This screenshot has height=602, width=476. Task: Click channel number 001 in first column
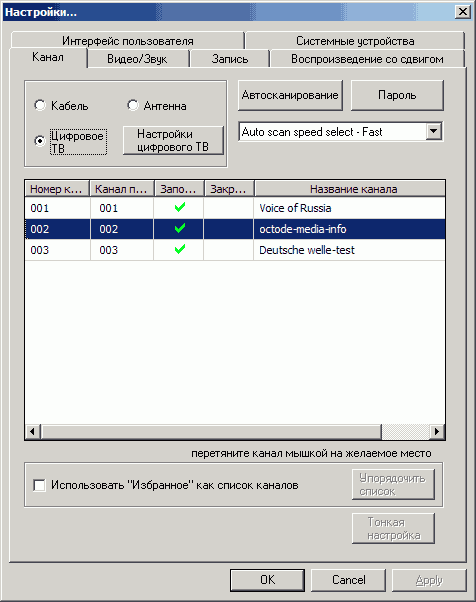coord(40,208)
